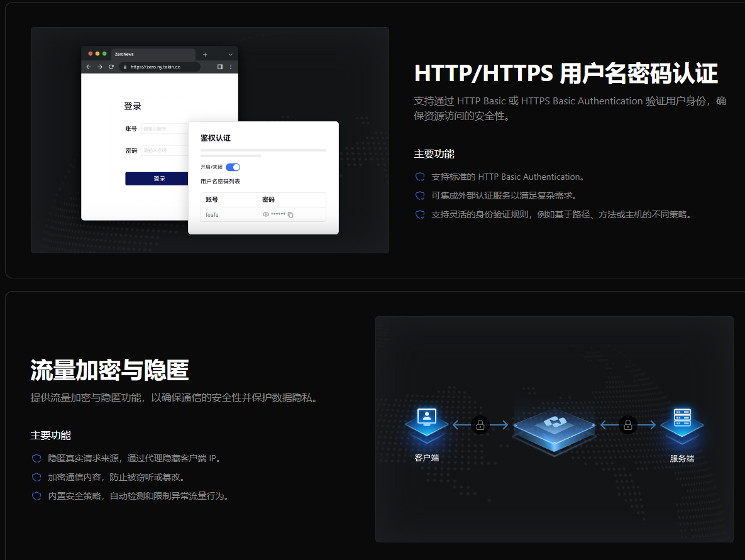Reveal the password with the eye icon
This screenshot has width=745, height=560.
click(266, 214)
